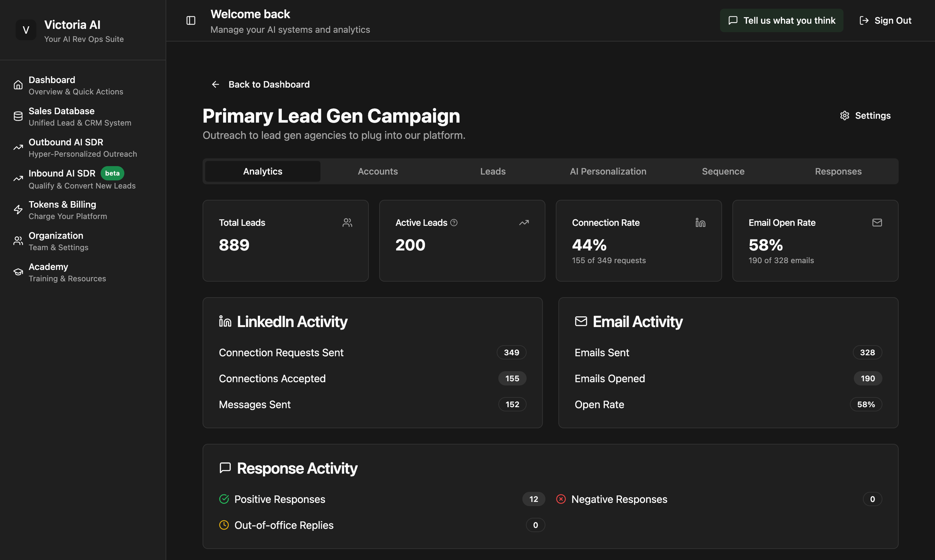
Task: Click Tell us what you think button
Action: (781, 20)
